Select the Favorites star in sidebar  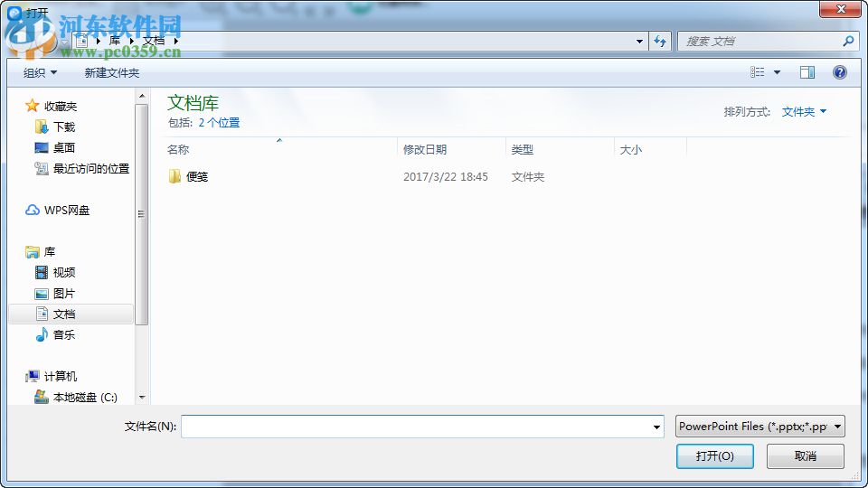(x=33, y=105)
